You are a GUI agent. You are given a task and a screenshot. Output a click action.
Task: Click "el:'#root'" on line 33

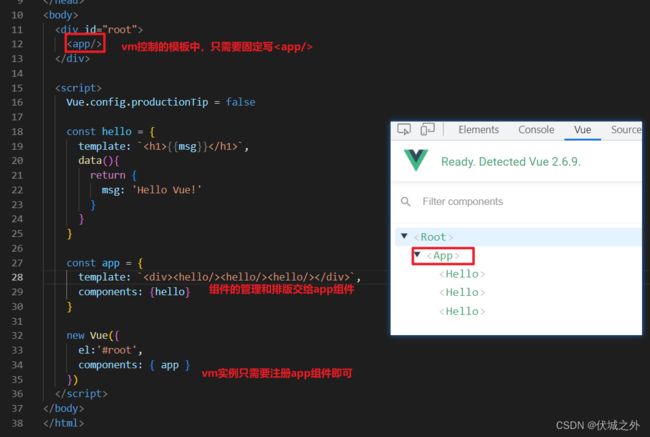coord(110,350)
